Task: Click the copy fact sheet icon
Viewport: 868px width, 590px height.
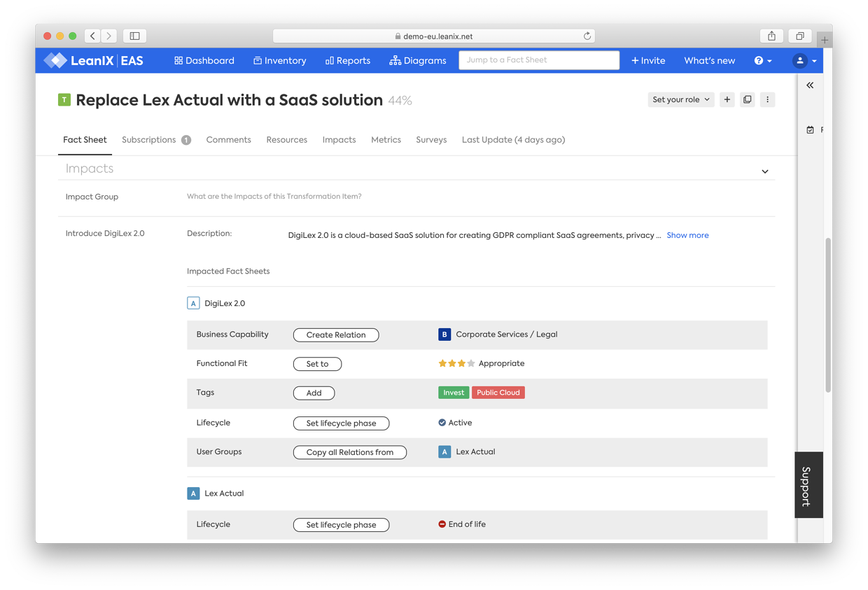Action: click(748, 100)
